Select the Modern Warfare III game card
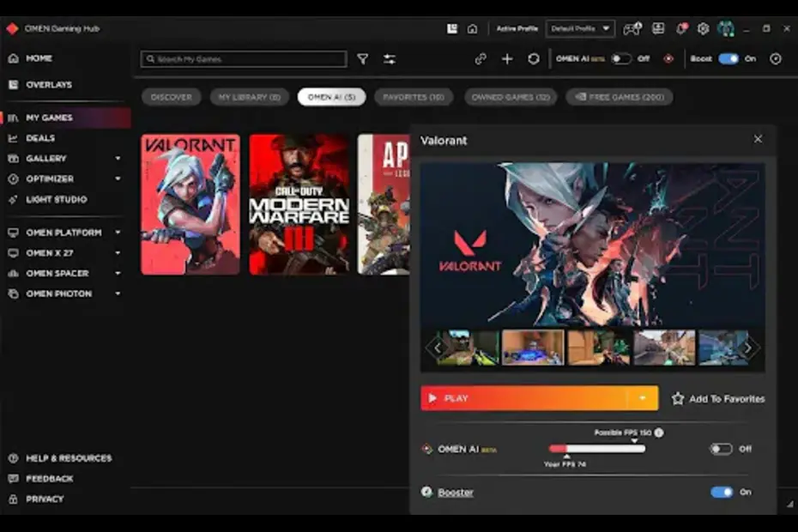 tap(299, 204)
